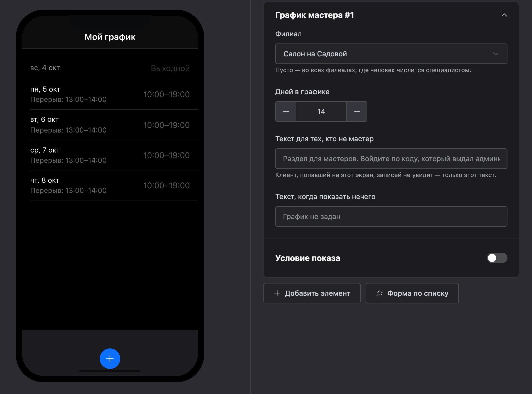532x394 pixels.
Task: Click the sparkle icon on Форма по списку
Action: coord(379,293)
